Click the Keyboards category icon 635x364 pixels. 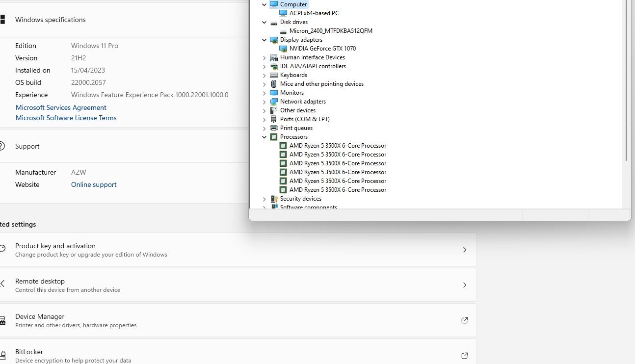click(x=274, y=75)
